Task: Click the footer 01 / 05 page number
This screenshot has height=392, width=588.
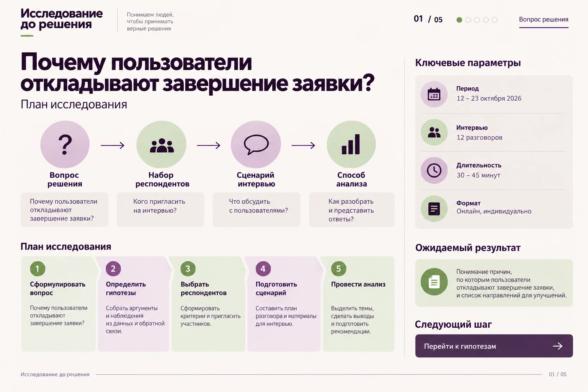Action: coord(558,374)
